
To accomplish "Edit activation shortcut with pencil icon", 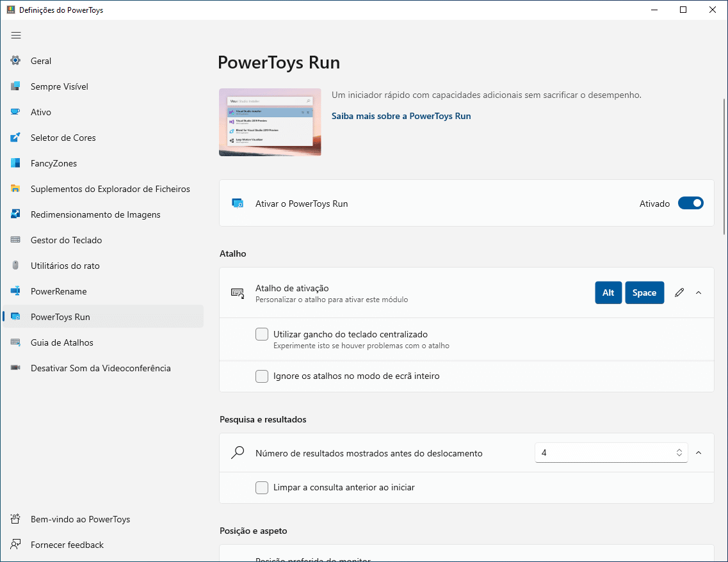I will click(679, 293).
